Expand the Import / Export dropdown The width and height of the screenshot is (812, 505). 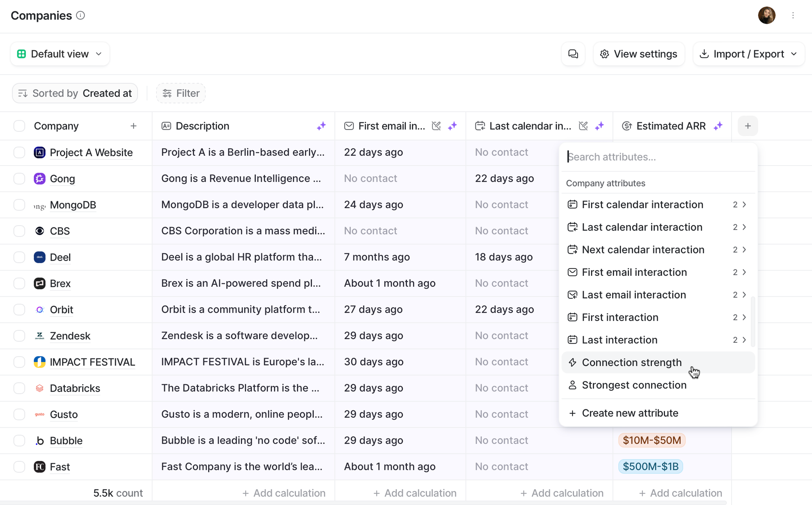tap(748, 54)
